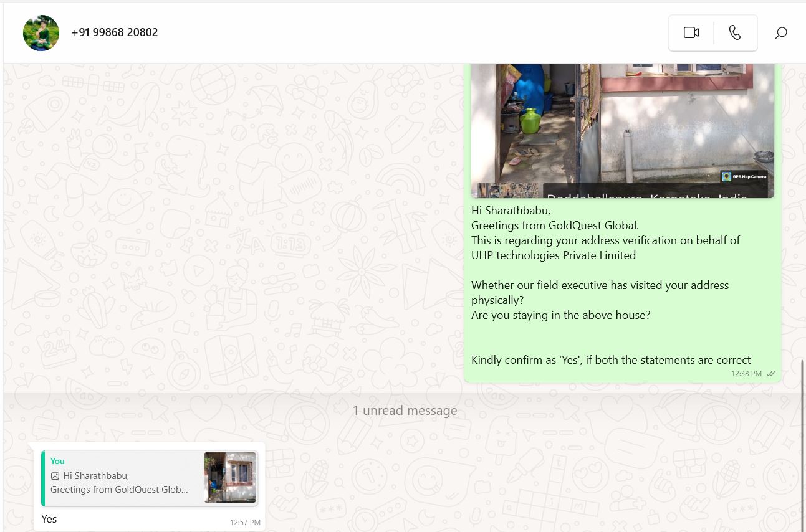This screenshot has width=806, height=532.
Task: Click the quoted reply preview from You
Action: [149, 478]
